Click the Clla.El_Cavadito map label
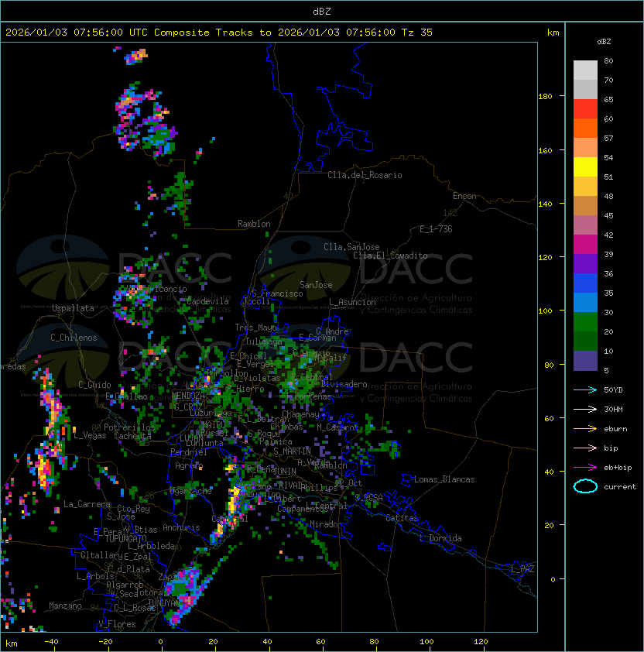The image size is (644, 652). pos(390,256)
